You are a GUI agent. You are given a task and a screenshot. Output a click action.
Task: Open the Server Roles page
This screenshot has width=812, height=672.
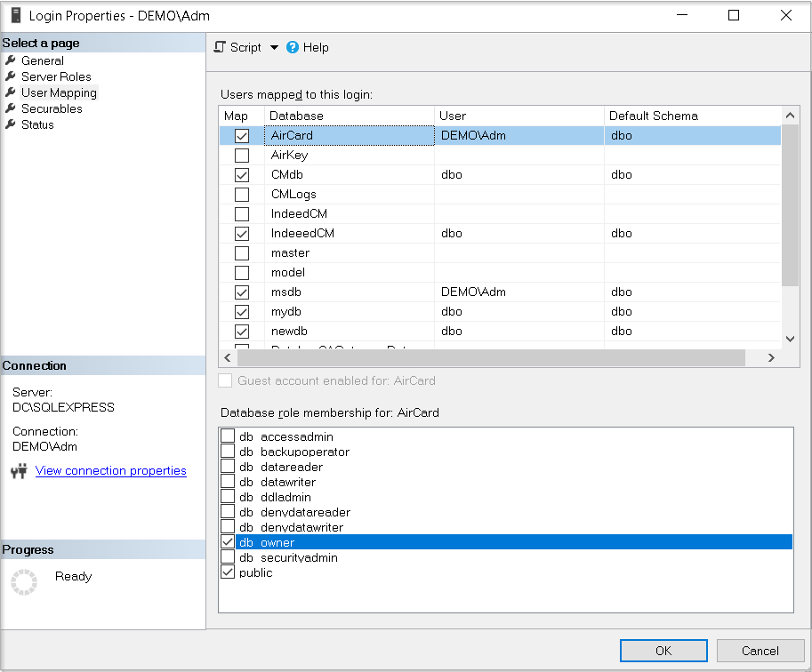pos(56,76)
